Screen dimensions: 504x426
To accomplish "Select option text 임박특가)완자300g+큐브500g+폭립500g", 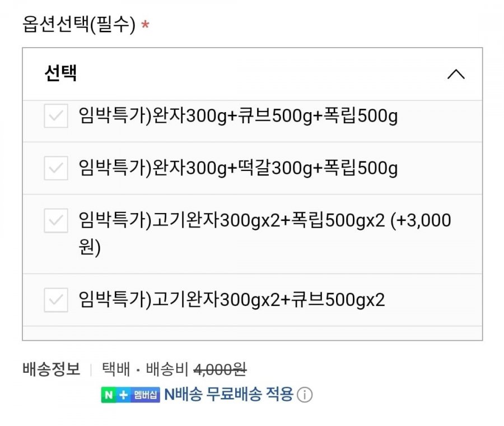I will pos(238,116).
